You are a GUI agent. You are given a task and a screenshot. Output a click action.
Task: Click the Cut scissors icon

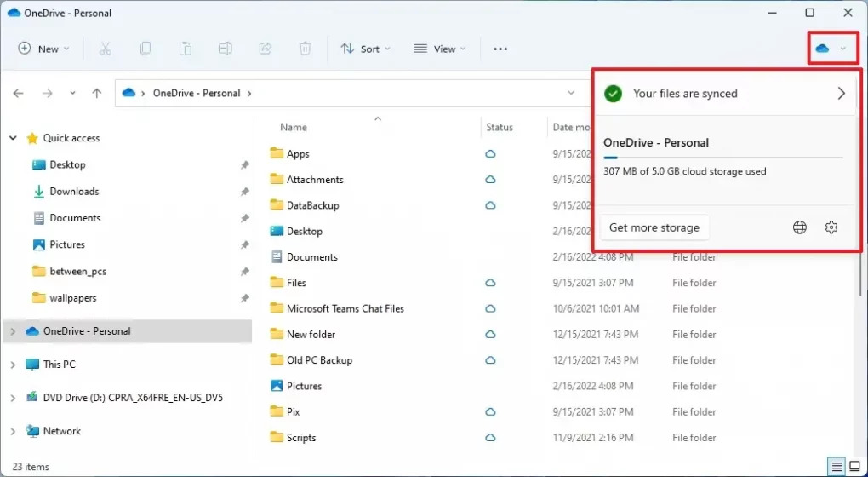(106, 49)
